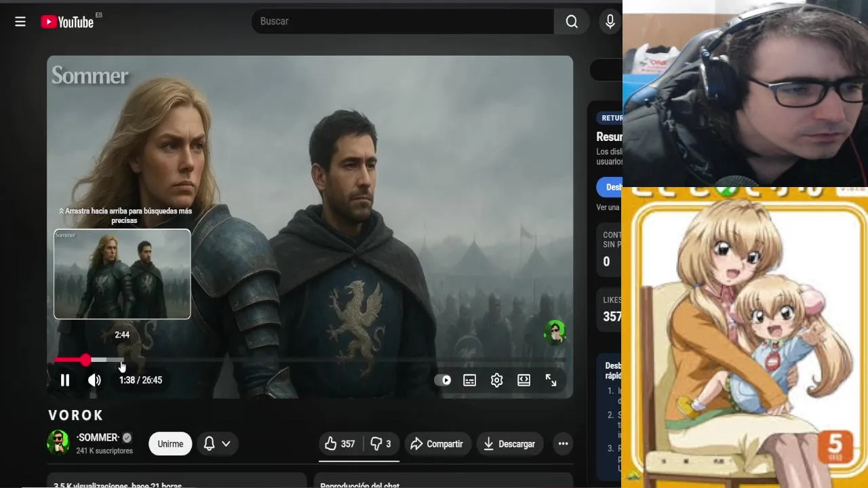The height and width of the screenshot is (488, 868).
Task: Pause the video playback
Action: (x=65, y=380)
